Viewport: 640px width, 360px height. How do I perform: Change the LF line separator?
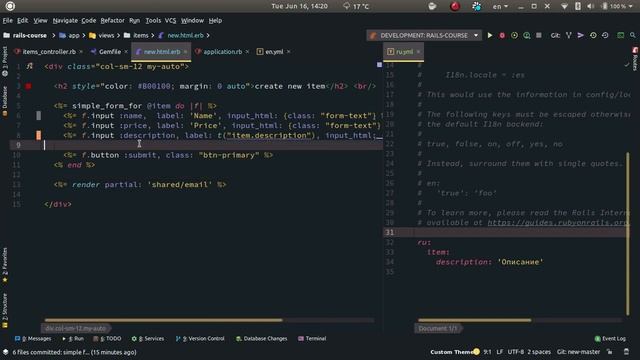[x=500, y=352]
